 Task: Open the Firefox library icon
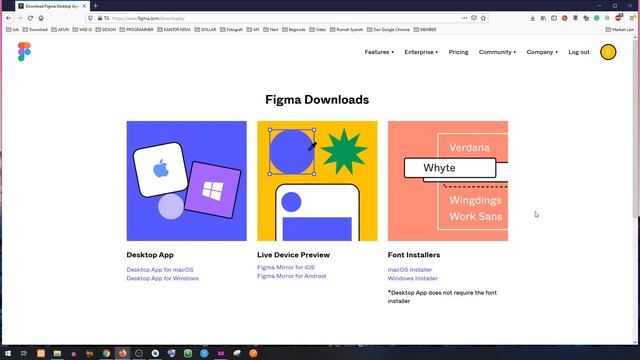tap(543, 18)
